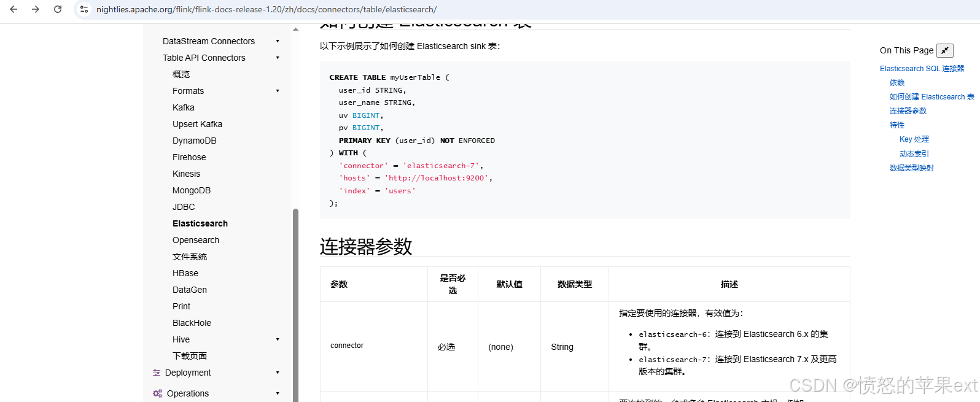Open DataStream Connectors in sidebar
Viewport: 980px width, 402px height.
(x=209, y=41)
